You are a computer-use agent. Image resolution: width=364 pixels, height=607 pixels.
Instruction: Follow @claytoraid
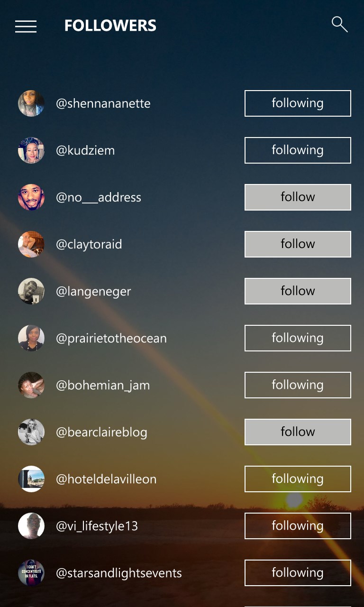(298, 244)
